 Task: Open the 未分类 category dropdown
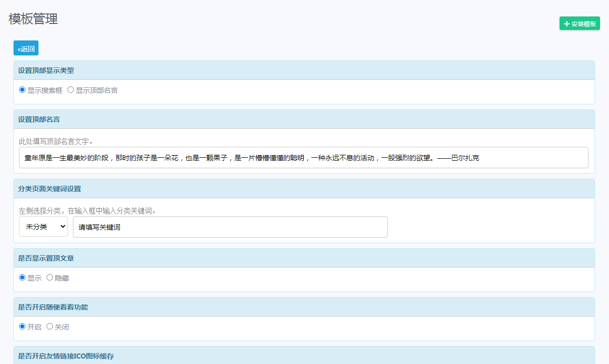click(x=43, y=227)
